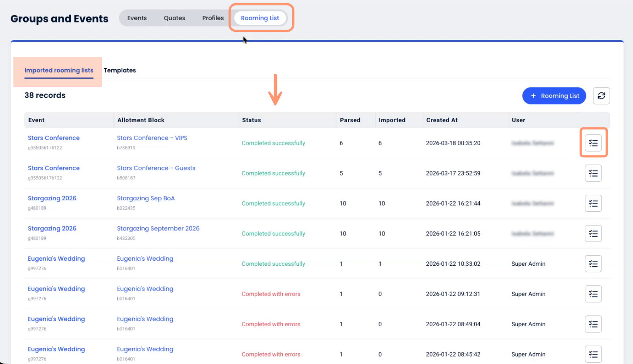The width and height of the screenshot is (633, 364).
Task: Click the blue + Rooming List button
Action: pos(554,96)
